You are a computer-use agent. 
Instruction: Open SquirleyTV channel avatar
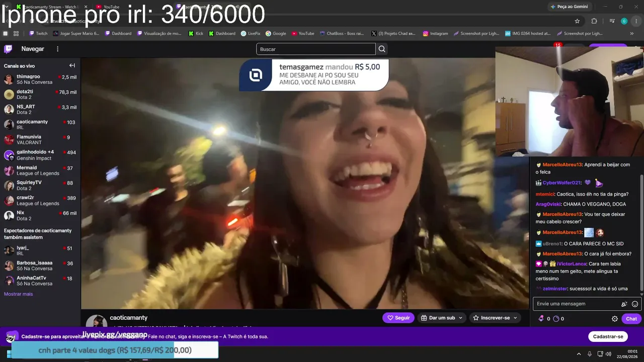9,186
